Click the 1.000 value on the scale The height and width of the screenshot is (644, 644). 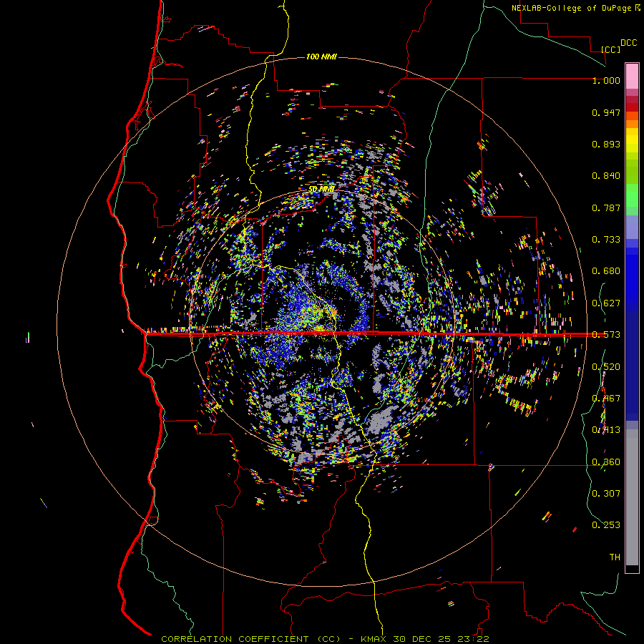606,80
